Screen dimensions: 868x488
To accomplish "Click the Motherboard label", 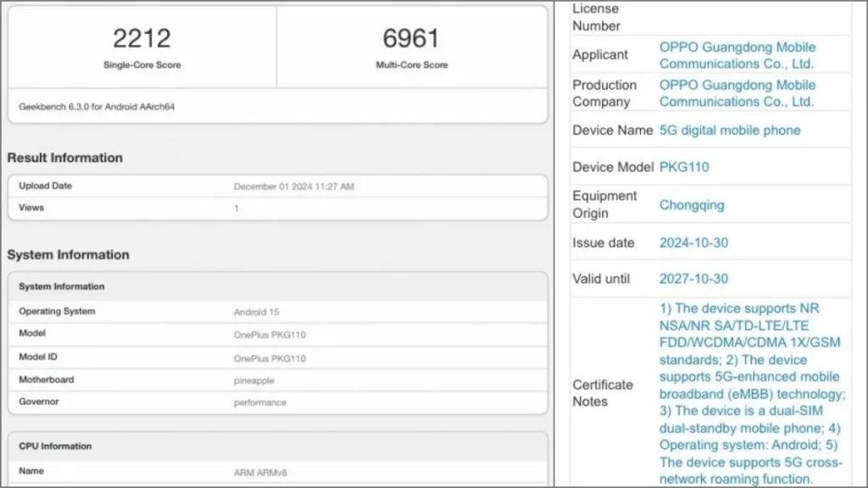I will [46, 380].
